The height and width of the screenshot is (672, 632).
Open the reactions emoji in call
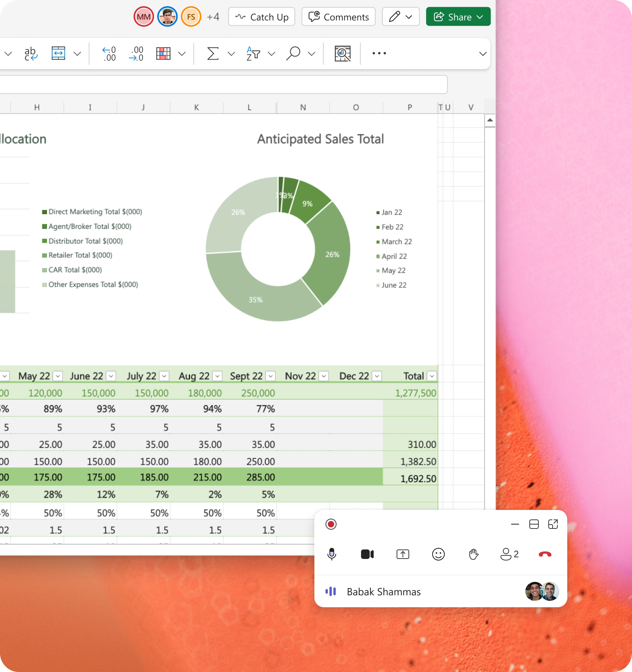[438, 554]
